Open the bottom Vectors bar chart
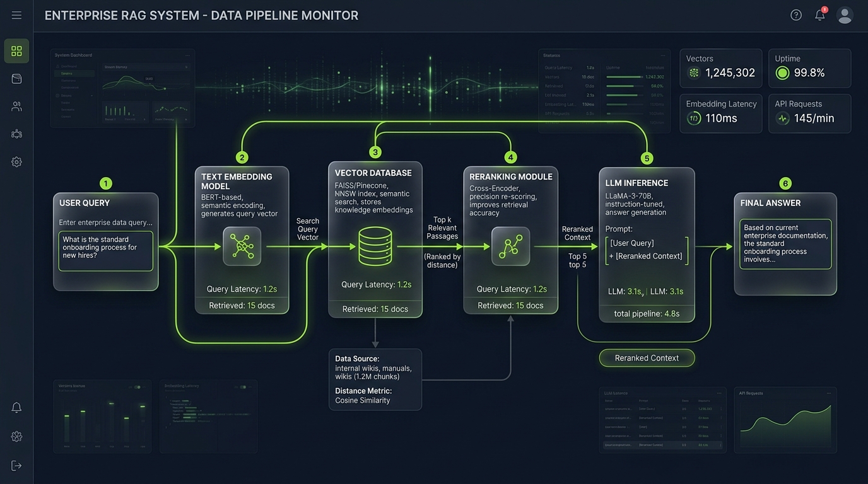The image size is (868, 484). 103,422
